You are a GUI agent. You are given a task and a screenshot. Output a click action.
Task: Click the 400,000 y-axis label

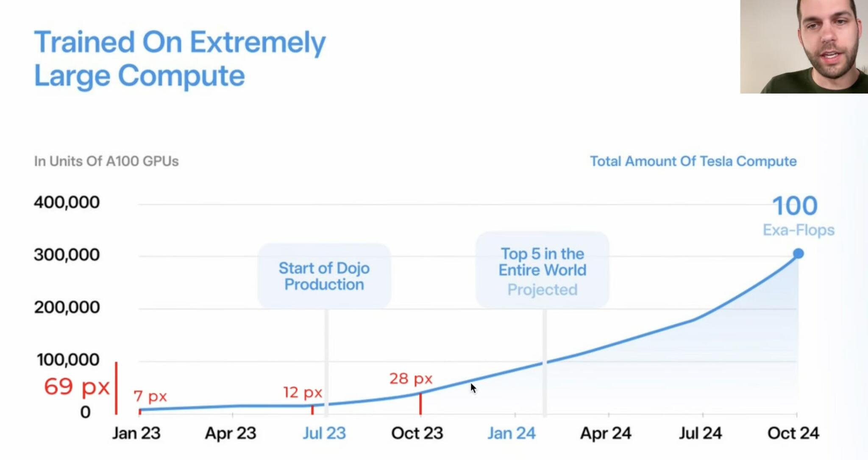point(67,202)
